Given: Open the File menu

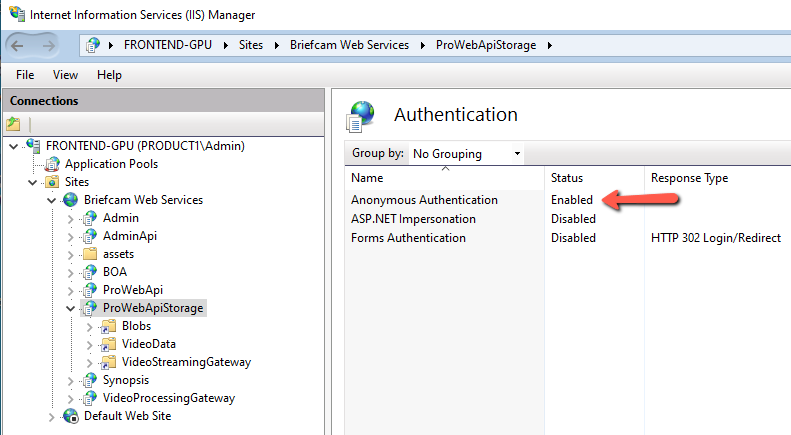Looking at the screenshot, I should pos(25,75).
